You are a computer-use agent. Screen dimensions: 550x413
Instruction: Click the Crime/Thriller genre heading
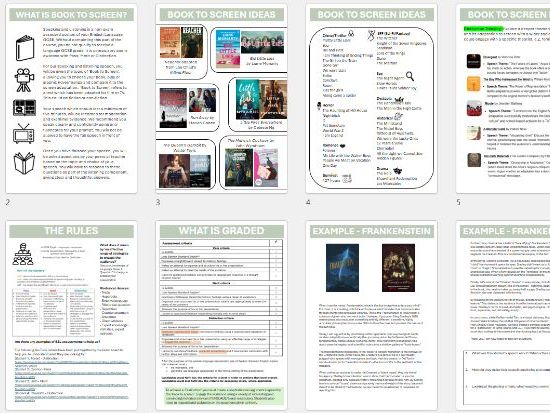(334, 35)
